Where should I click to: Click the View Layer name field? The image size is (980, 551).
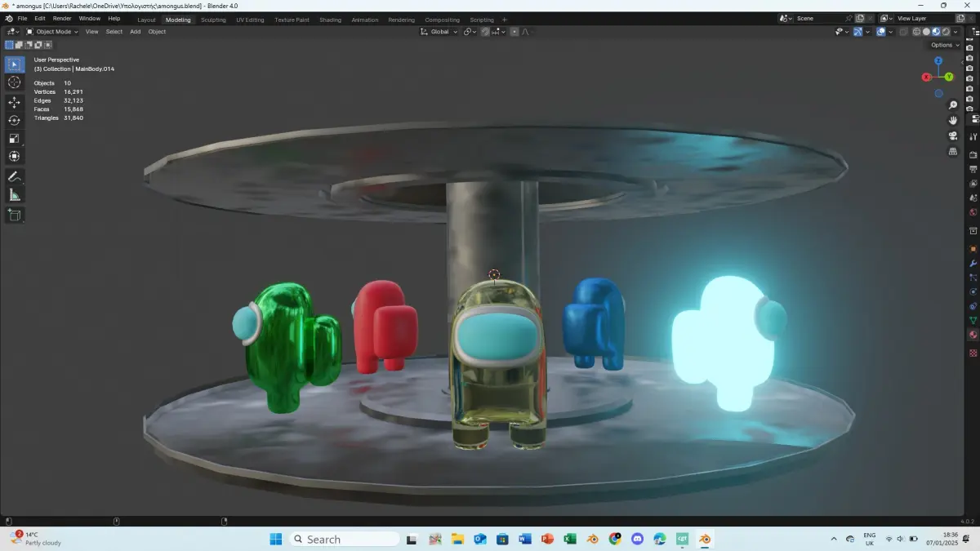[924, 18]
